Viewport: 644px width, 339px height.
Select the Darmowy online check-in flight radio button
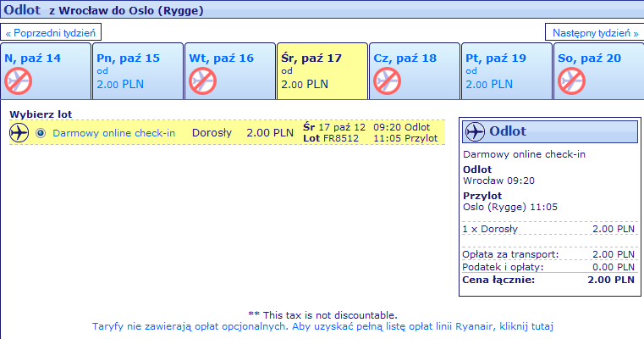[x=41, y=133]
